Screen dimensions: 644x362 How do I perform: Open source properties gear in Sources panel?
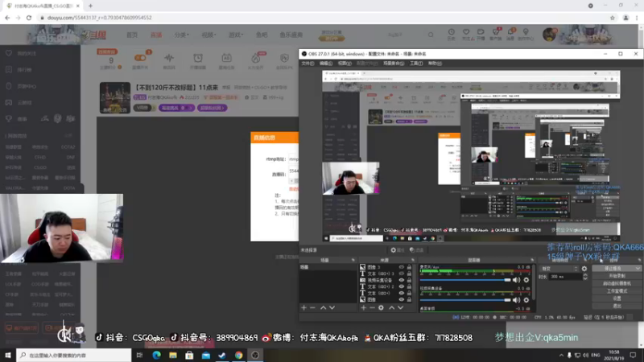[x=381, y=308]
